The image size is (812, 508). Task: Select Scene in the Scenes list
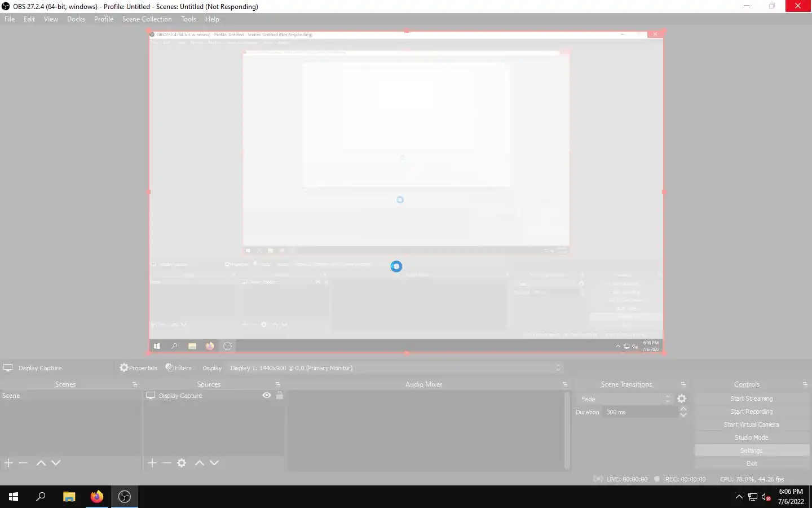point(70,396)
